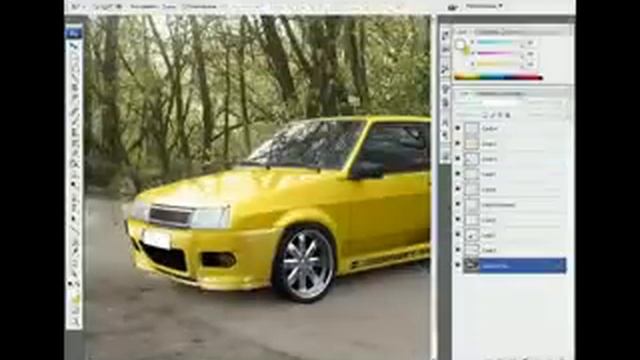
Task: Hide the topmost layer using its eye icon
Action: tap(458, 129)
